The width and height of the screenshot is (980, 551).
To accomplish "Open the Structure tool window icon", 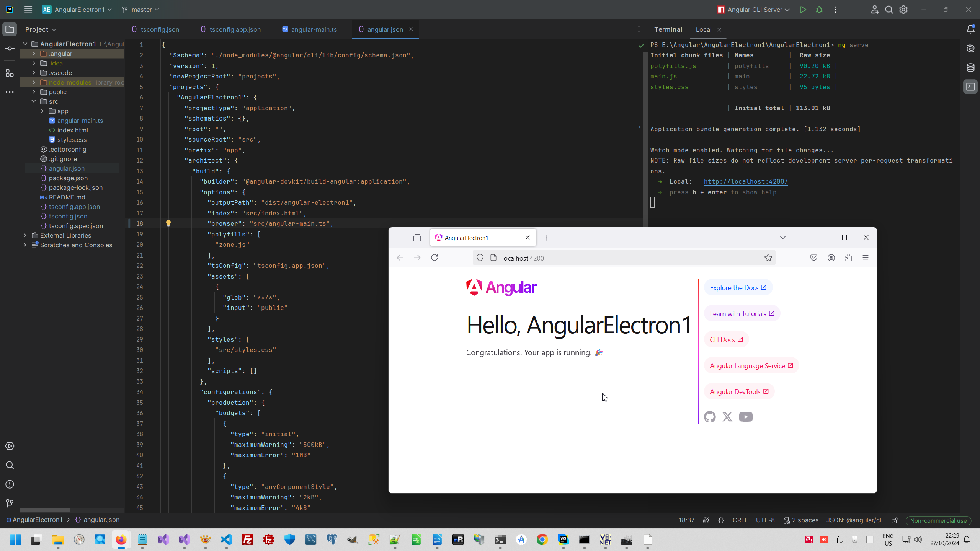I will tap(10, 73).
